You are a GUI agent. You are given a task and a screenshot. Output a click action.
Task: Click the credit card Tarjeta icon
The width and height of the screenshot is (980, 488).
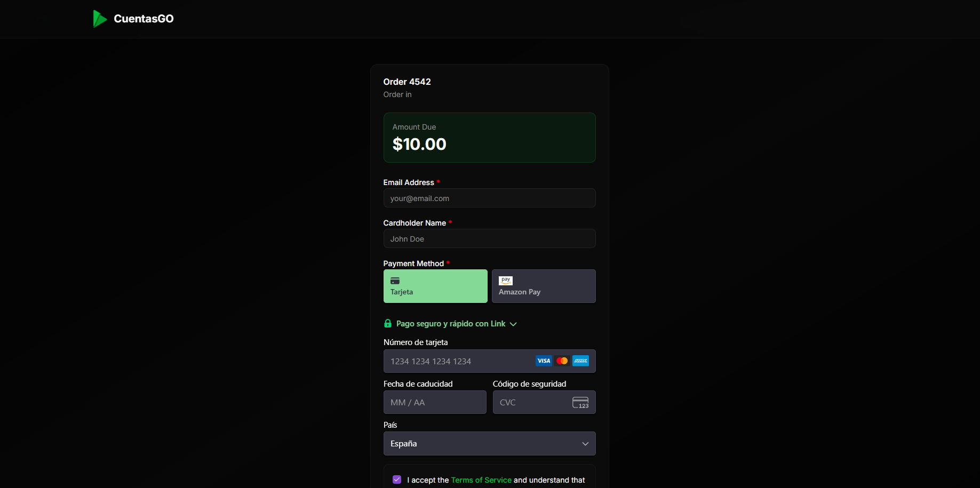pyautogui.click(x=395, y=281)
